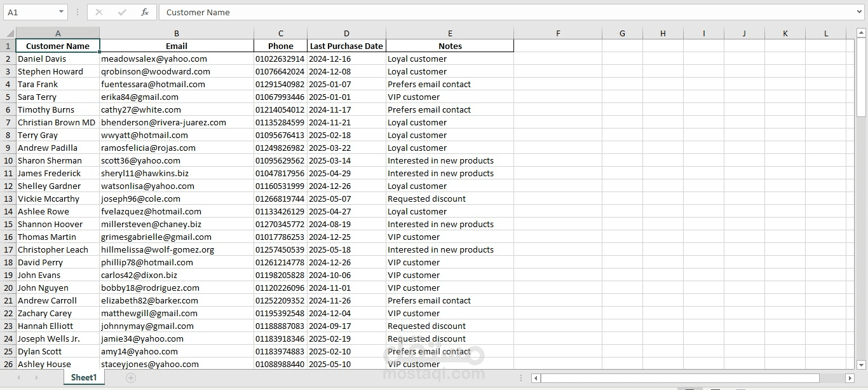Select row 10 header
The image size is (868, 390).
point(8,161)
